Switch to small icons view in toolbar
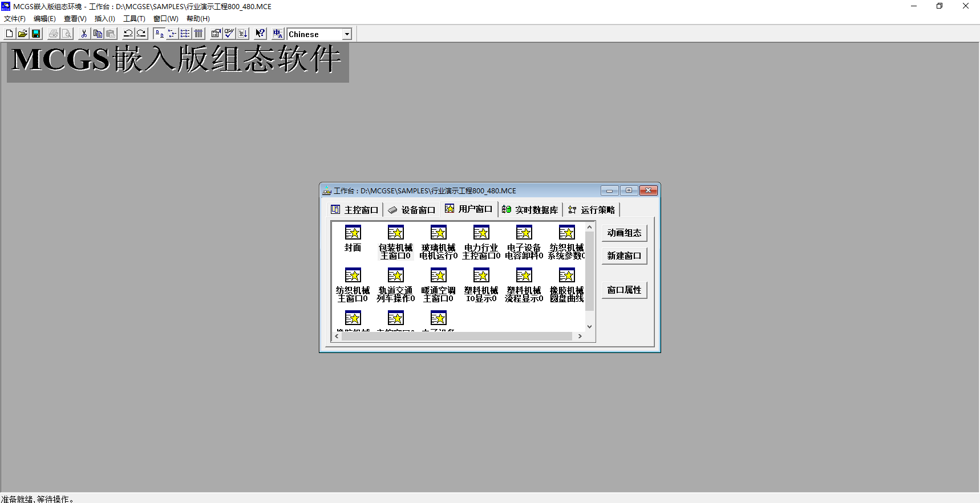 [172, 34]
